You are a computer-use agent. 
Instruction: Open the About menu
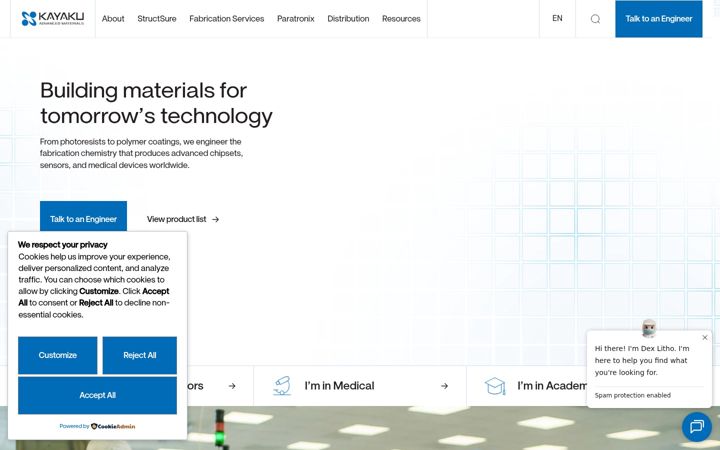(113, 19)
